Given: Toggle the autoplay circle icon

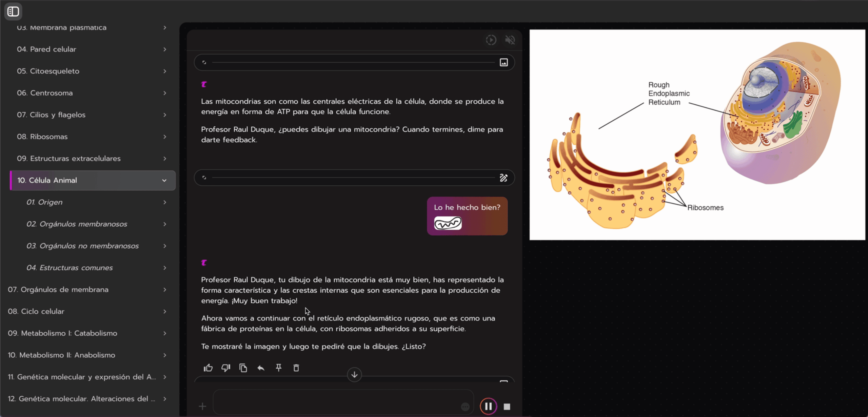Looking at the screenshot, I should click(491, 40).
